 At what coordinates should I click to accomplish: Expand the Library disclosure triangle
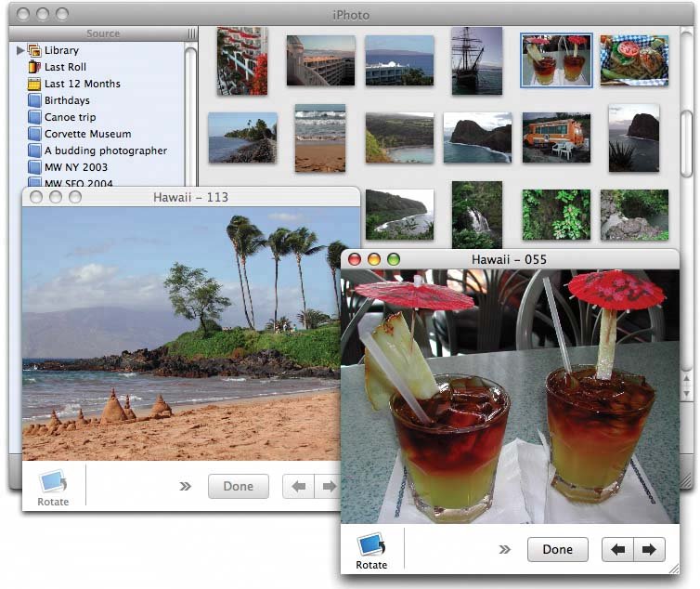(x=20, y=50)
